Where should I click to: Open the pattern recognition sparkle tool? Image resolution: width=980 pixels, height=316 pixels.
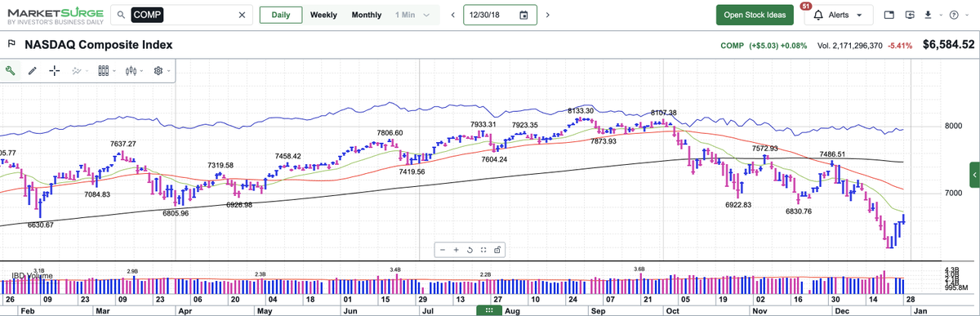tap(76, 71)
